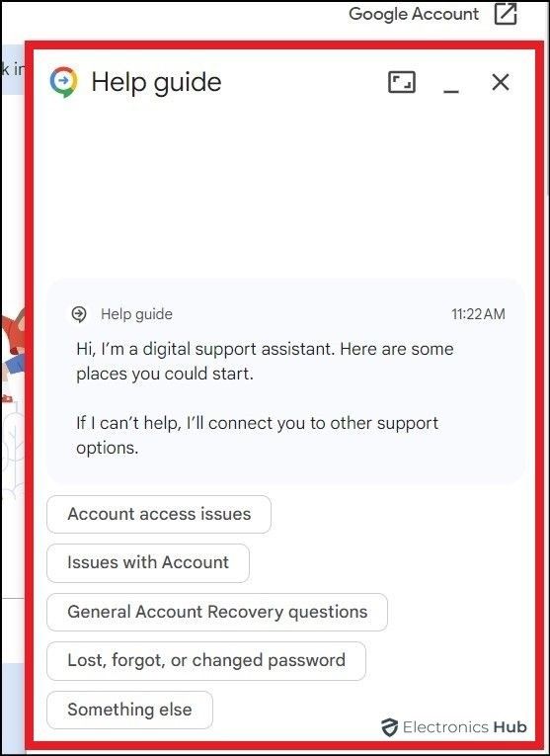Choose the Issues with Account option
Image resolution: width=550 pixels, height=756 pixels.
[x=148, y=562]
